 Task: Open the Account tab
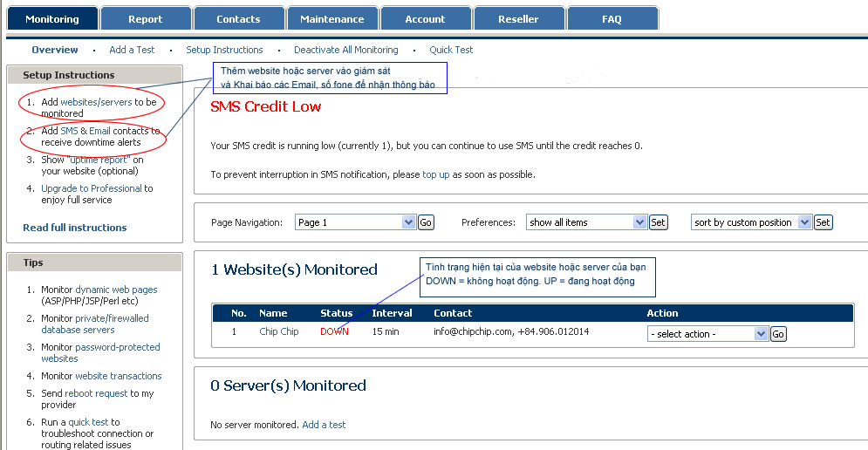coord(425,19)
